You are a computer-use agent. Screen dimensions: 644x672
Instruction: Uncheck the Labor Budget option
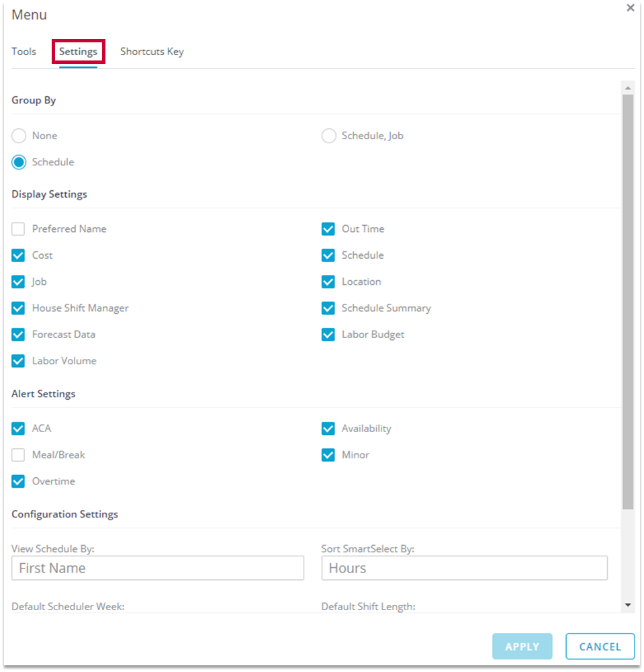coord(328,335)
